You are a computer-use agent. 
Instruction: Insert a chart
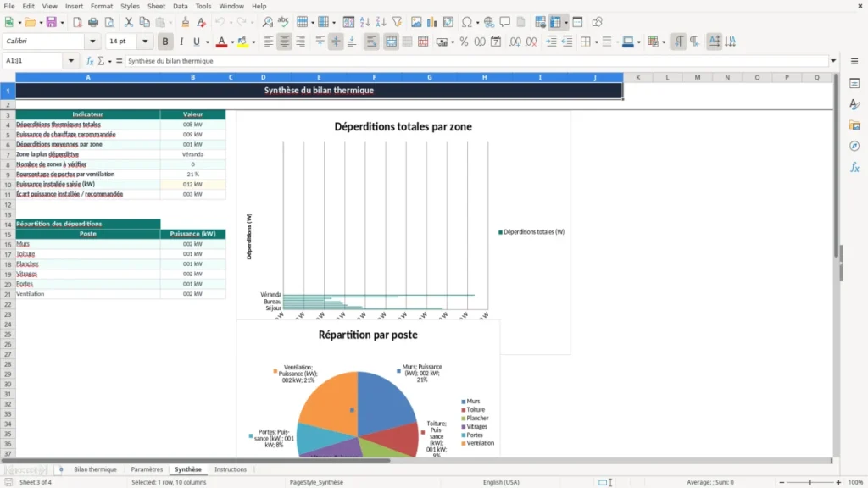[x=431, y=22]
